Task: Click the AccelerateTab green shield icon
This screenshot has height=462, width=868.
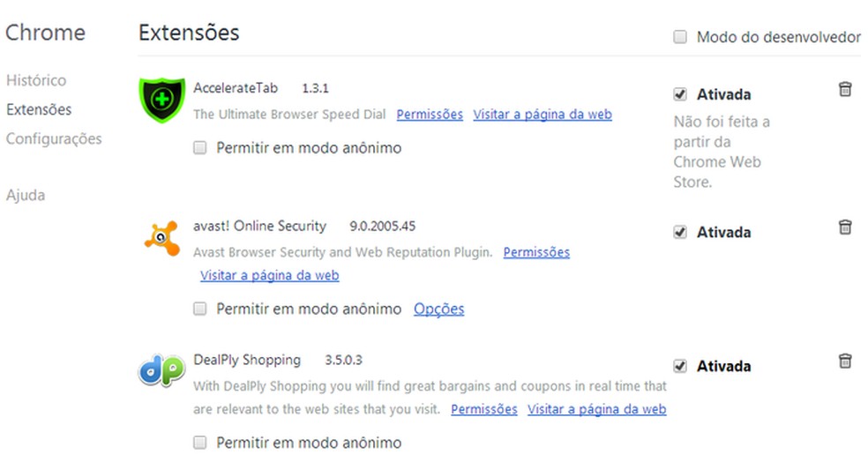Action: click(x=161, y=100)
